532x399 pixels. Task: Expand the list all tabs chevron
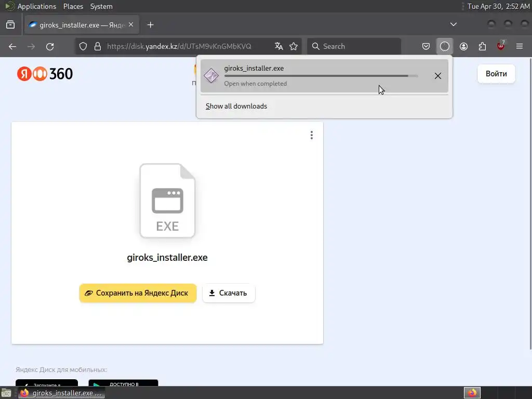coord(453,24)
